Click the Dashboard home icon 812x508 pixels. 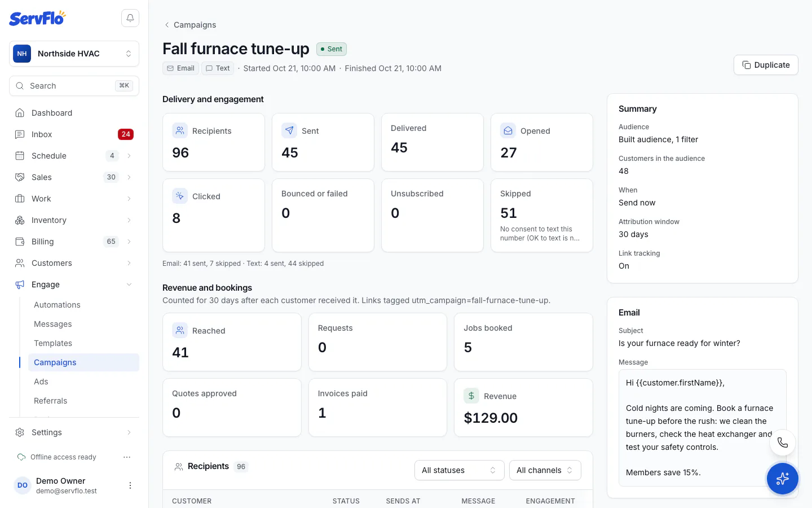(20, 113)
